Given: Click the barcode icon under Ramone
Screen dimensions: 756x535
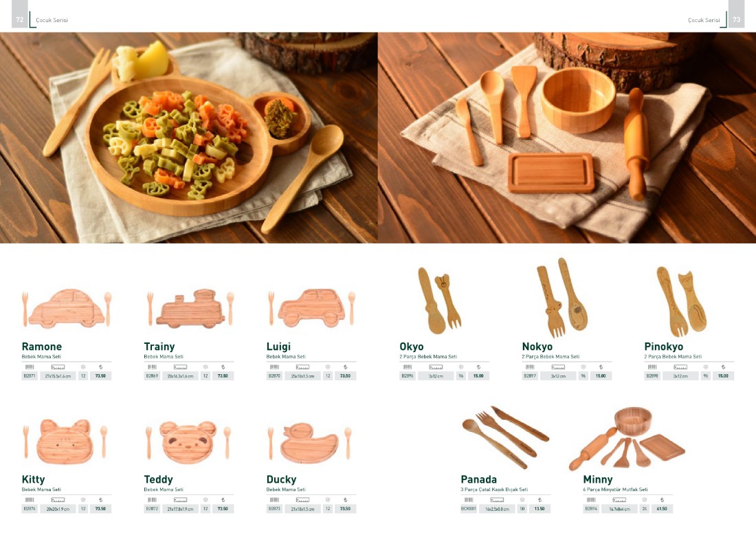Looking at the screenshot, I should (30, 367).
